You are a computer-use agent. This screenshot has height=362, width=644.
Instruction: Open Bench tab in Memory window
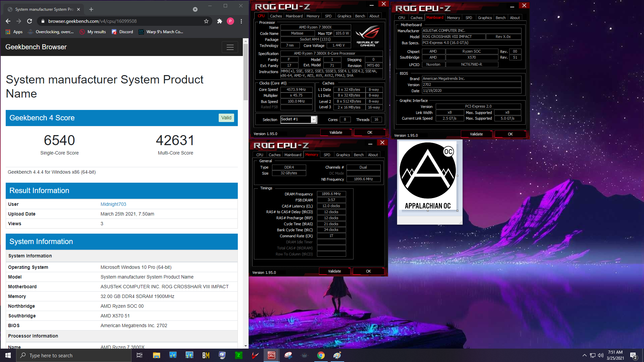[359, 155]
